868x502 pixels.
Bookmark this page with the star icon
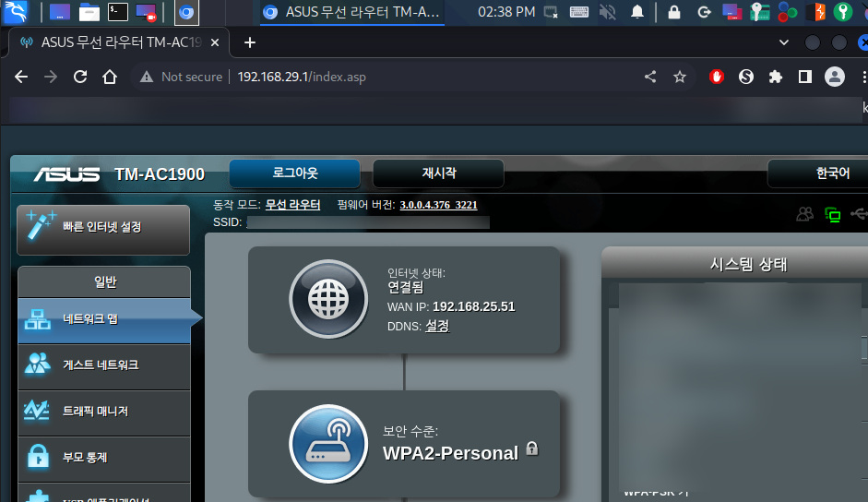680,77
